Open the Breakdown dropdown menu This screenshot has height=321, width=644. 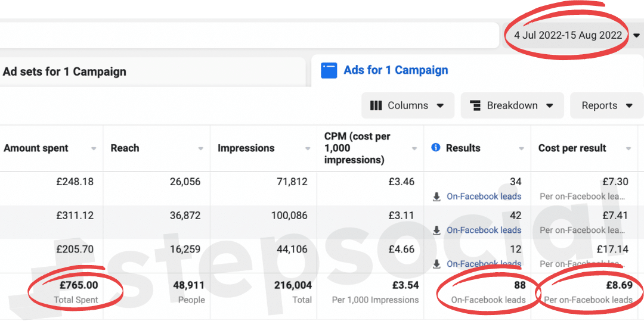(512, 105)
